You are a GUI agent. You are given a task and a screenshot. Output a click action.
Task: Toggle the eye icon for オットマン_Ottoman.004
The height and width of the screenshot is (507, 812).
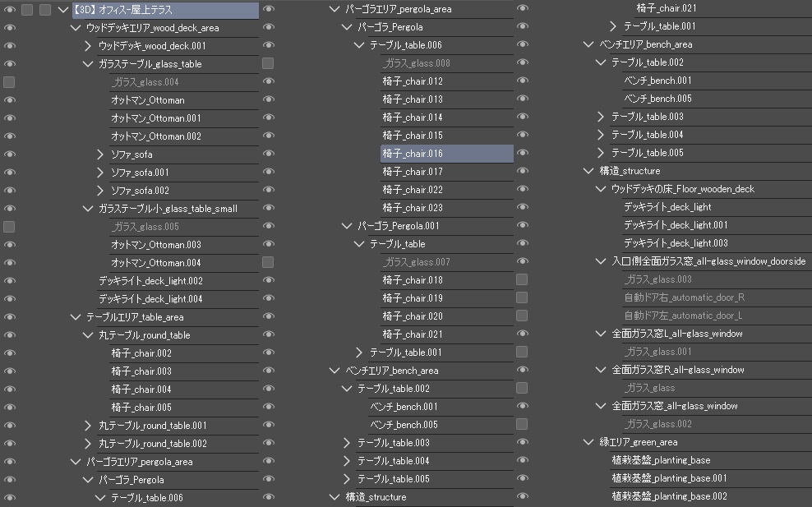9,263
